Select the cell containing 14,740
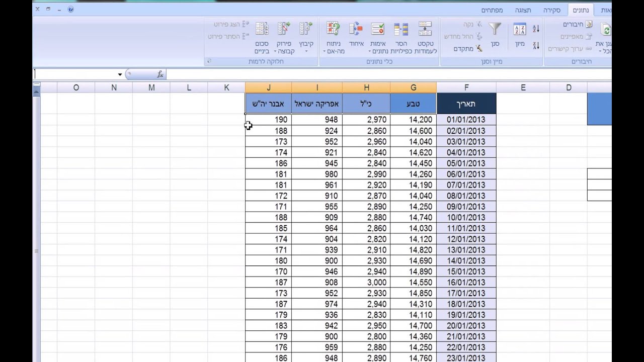 coord(413,217)
